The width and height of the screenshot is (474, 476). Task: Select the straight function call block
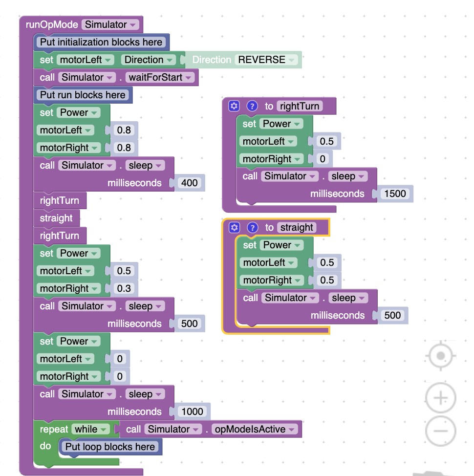(x=56, y=218)
